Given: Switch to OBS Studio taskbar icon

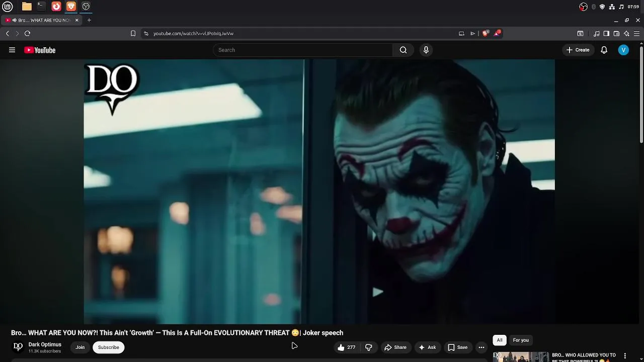Looking at the screenshot, I should 86,7.
